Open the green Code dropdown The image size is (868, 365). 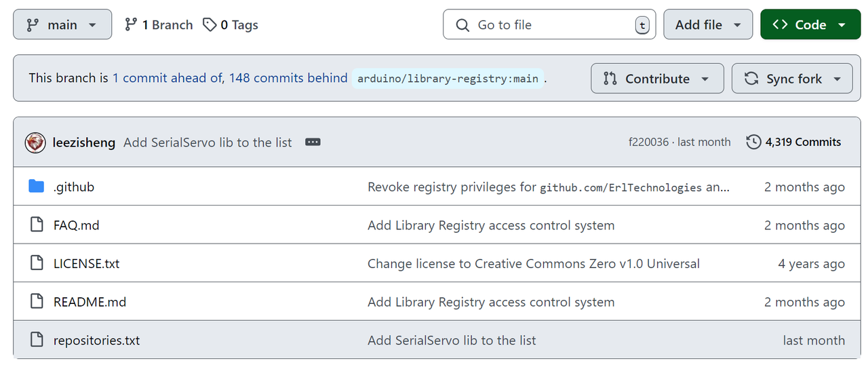(x=810, y=25)
